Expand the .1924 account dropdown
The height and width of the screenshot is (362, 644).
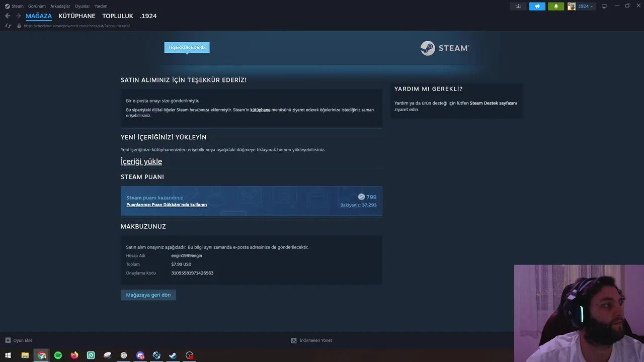[586, 6]
